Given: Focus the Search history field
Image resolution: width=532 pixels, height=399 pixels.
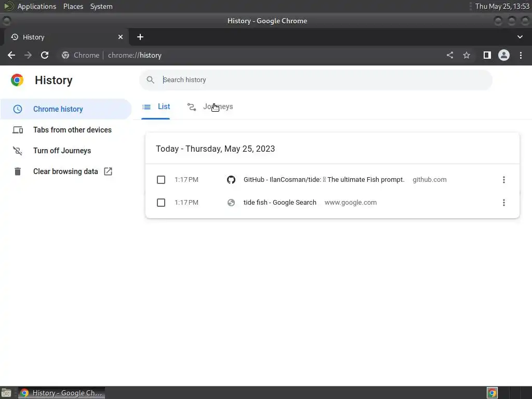Looking at the screenshot, I should click(315, 79).
